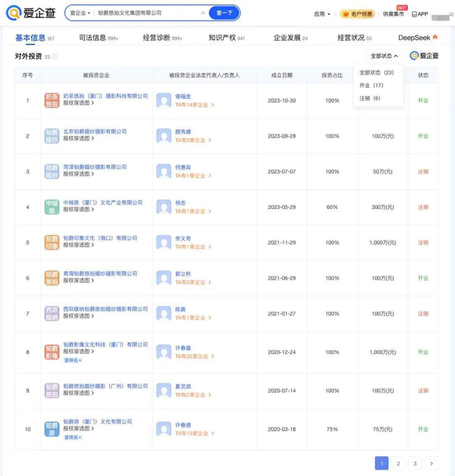Open 铂爵旅拍婚纱摄影（广州）有限公司 link
This screenshot has width=455, height=476.
click(105, 386)
